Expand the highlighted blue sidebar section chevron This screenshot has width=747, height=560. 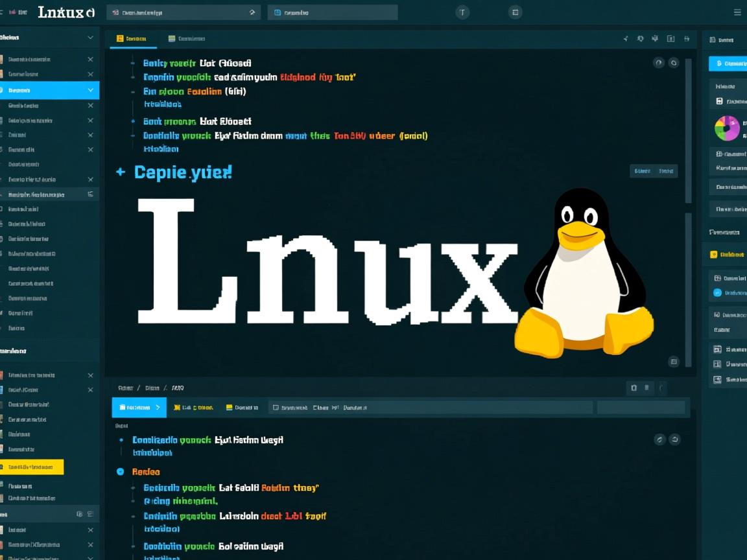coord(90,89)
